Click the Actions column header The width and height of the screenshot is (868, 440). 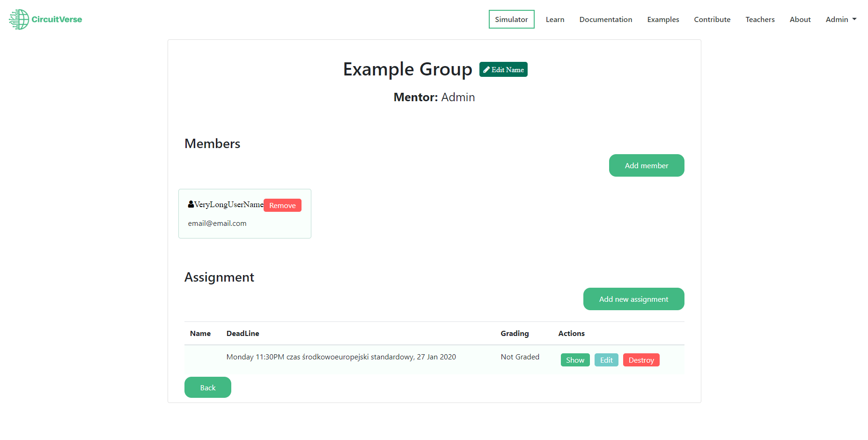571,334
